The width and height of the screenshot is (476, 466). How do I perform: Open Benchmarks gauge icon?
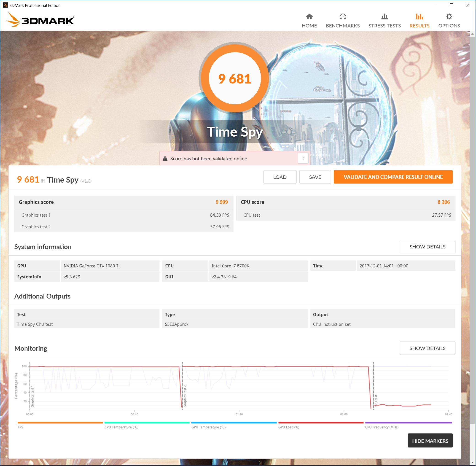[x=343, y=17]
